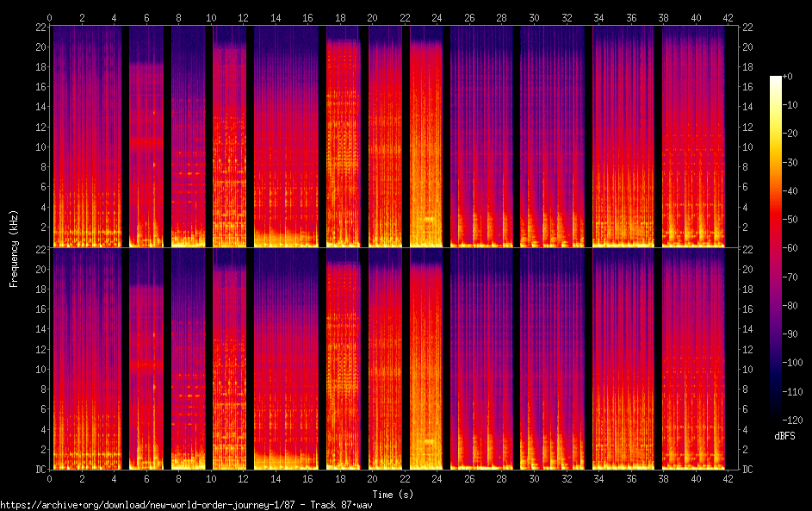Click the DC label at the bottom-right corner

tap(747, 470)
